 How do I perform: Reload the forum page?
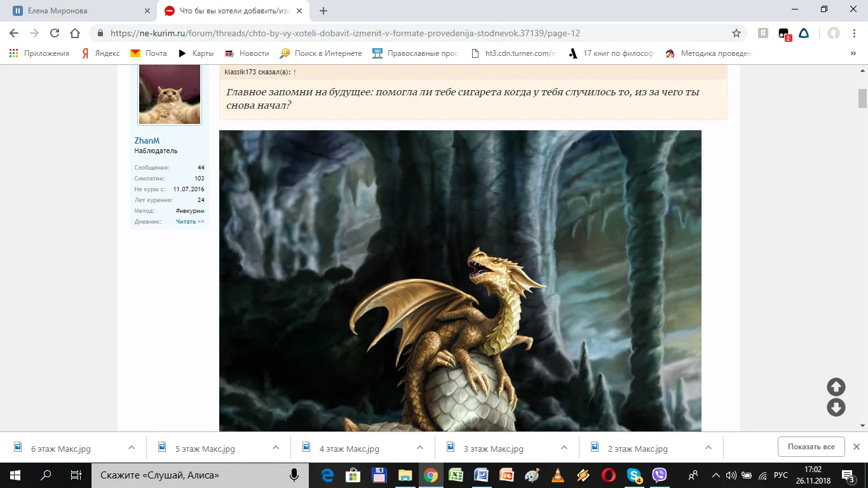55,33
